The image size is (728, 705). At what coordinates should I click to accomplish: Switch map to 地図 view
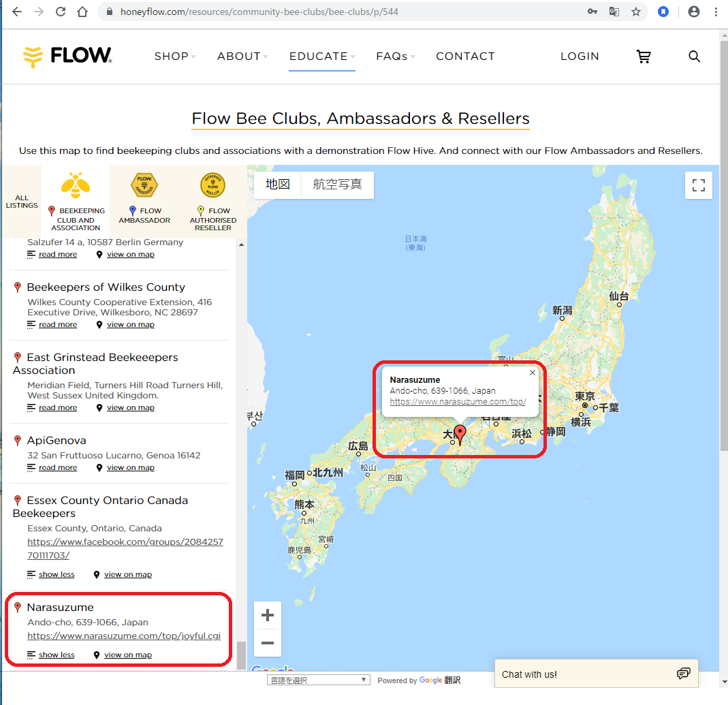point(278,185)
